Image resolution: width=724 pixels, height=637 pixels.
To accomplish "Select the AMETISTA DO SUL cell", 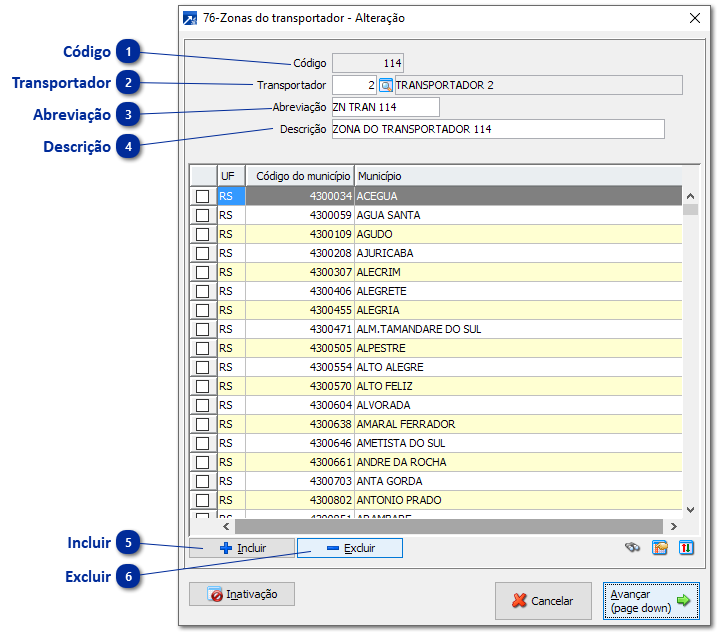I will pos(518,443).
